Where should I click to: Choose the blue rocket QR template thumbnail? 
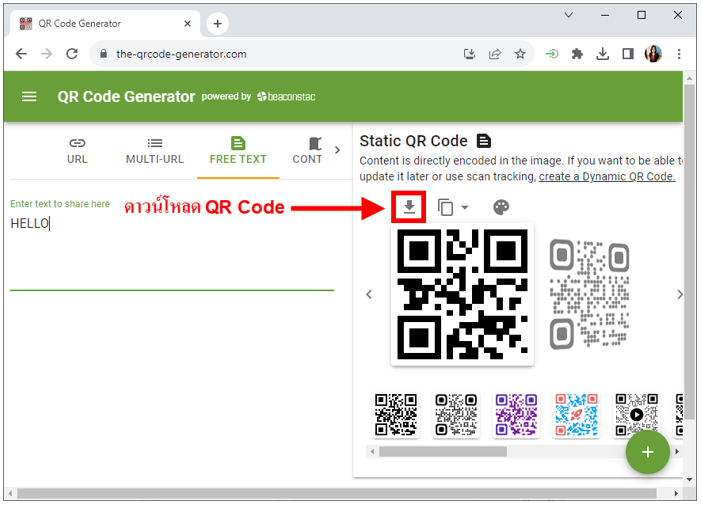576,415
